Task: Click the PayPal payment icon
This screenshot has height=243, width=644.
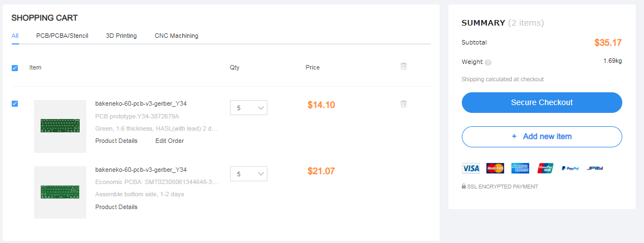Action: pyautogui.click(x=570, y=168)
